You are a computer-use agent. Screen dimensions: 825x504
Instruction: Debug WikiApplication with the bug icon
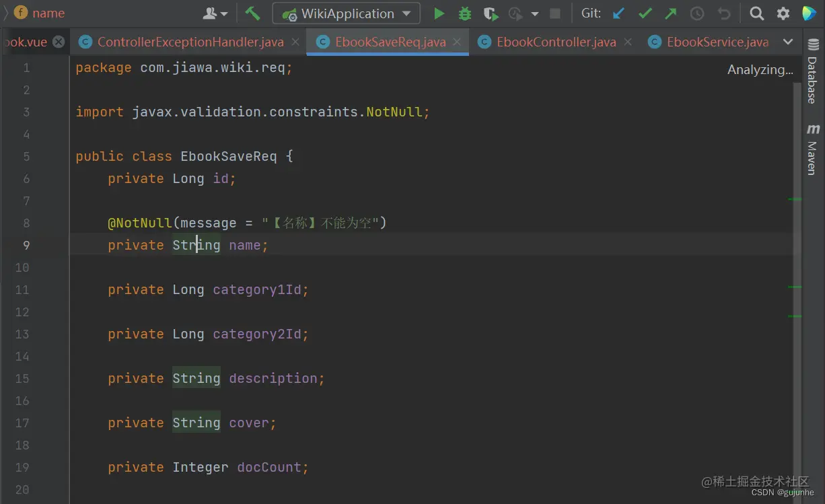coord(464,13)
